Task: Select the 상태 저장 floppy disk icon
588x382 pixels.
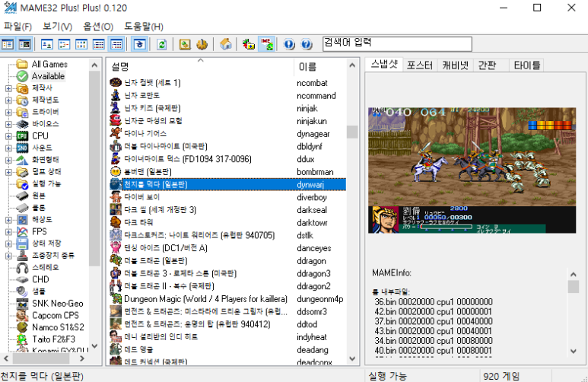Action: 22,244
